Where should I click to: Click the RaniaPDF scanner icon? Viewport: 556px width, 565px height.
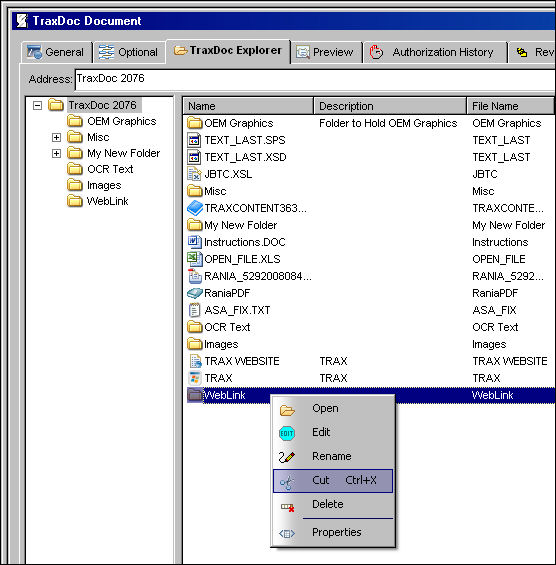195,293
